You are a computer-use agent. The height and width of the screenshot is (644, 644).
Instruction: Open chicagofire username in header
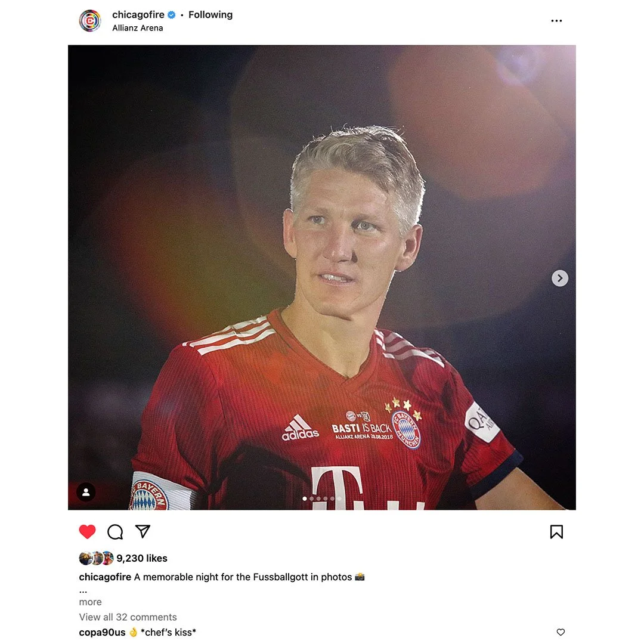138,15
